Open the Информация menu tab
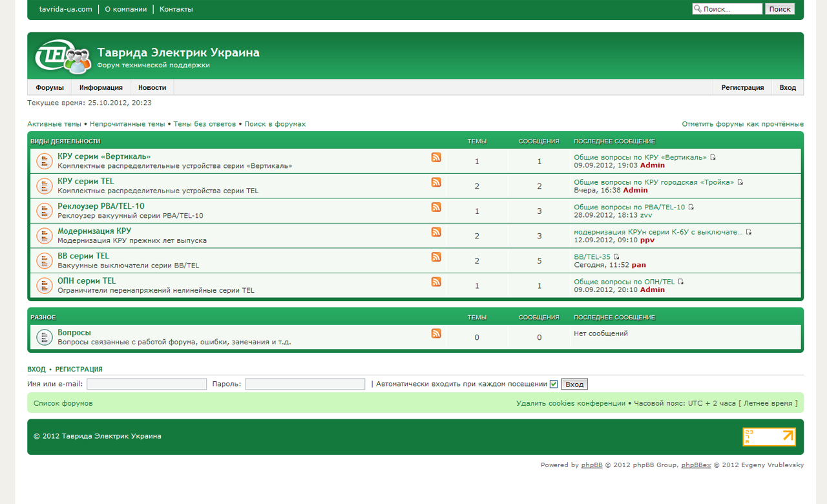This screenshot has width=827, height=504. [x=101, y=88]
